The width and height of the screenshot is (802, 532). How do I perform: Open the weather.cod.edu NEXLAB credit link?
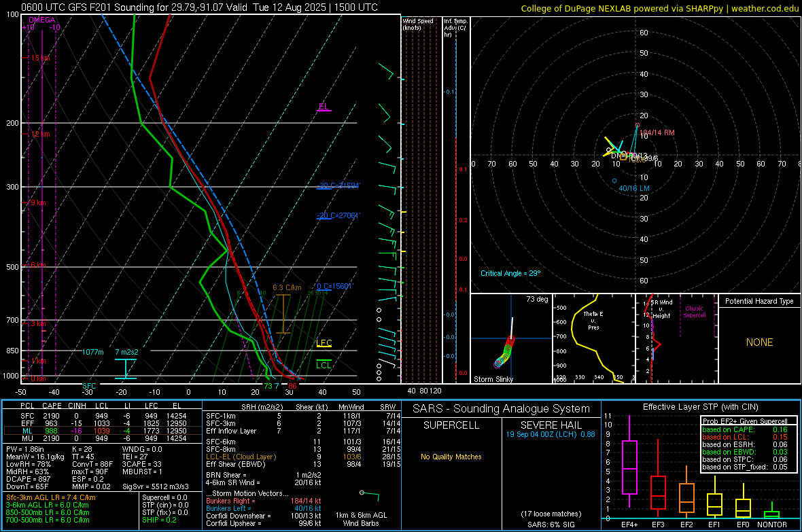coord(660,8)
